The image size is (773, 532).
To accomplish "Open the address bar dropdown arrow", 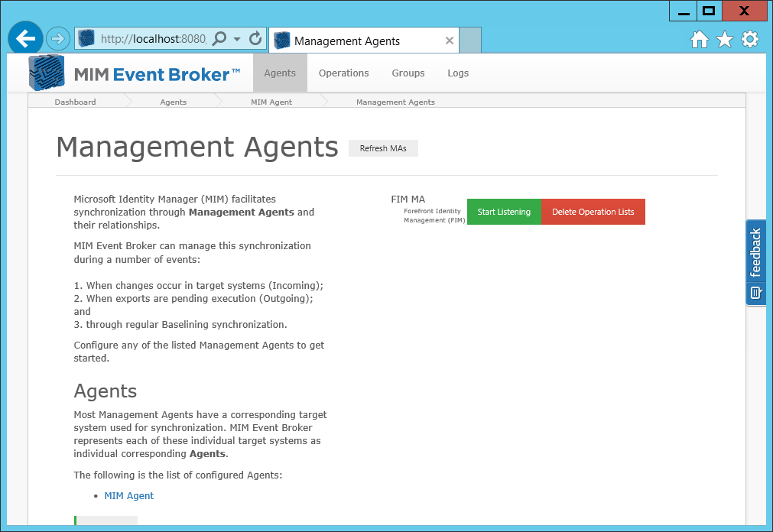I will (x=237, y=39).
